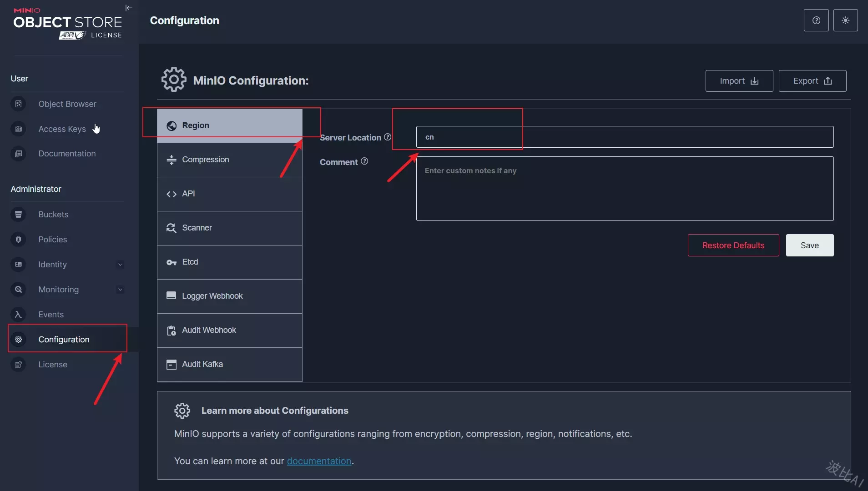Click the Events lambda icon

[18, 315]
